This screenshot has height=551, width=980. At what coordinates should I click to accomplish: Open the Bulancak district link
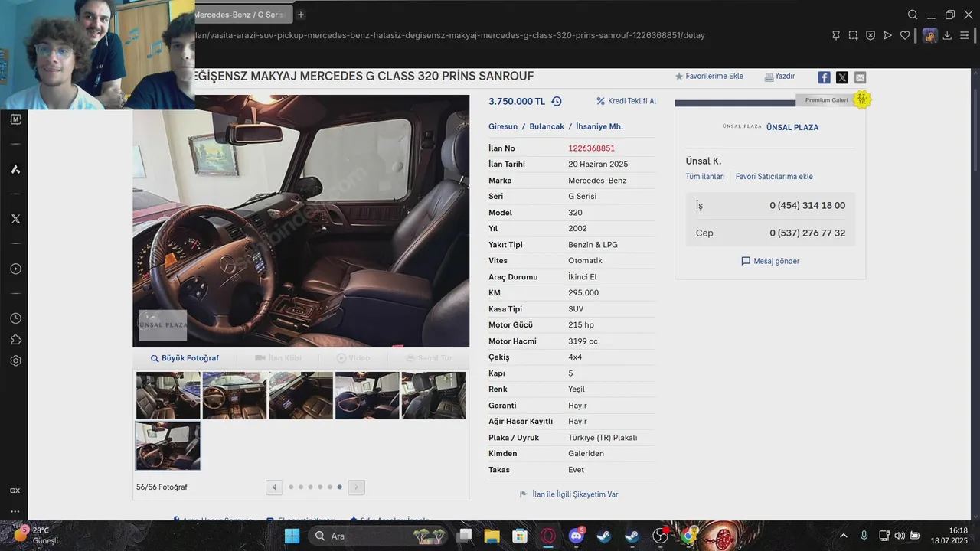click(547, 126)
